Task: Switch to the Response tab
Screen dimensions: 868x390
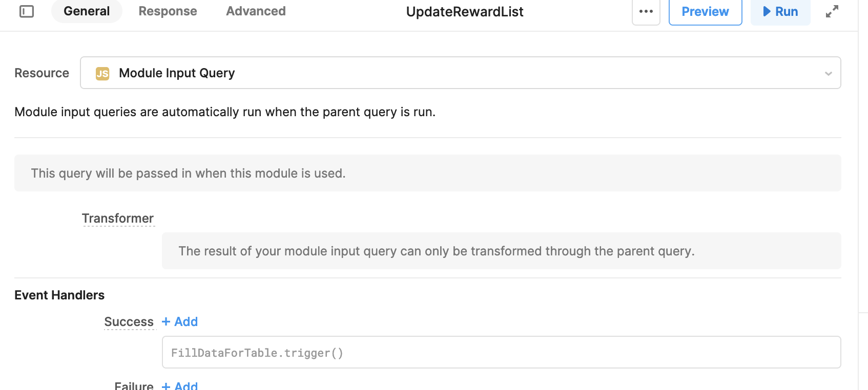Action: (x=168, y=11)
